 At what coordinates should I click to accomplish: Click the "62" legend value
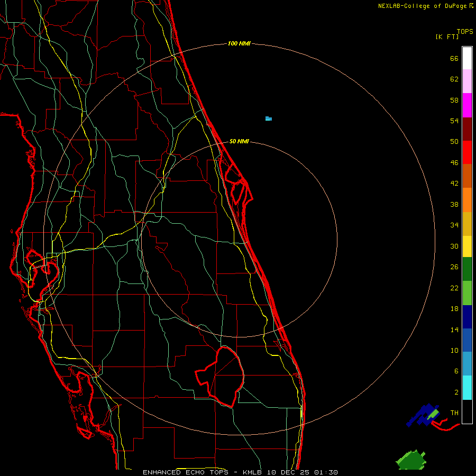tap(454, 79)
